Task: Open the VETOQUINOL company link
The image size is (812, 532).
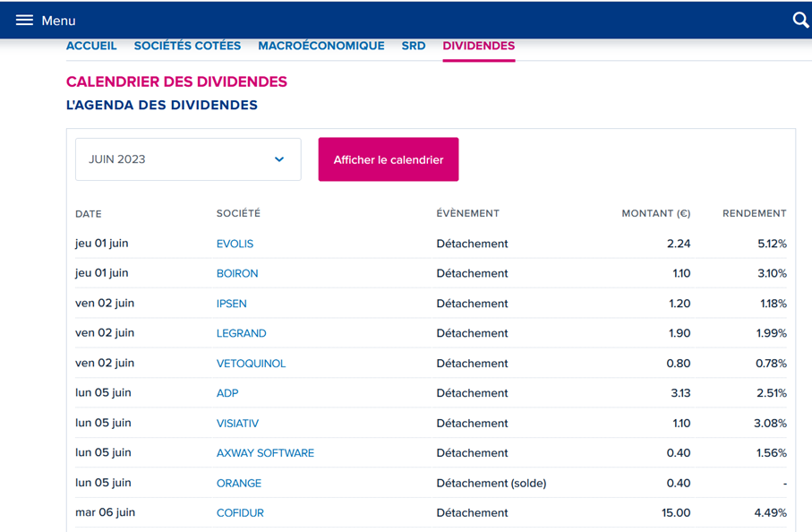Action: [x=251, y=364]
